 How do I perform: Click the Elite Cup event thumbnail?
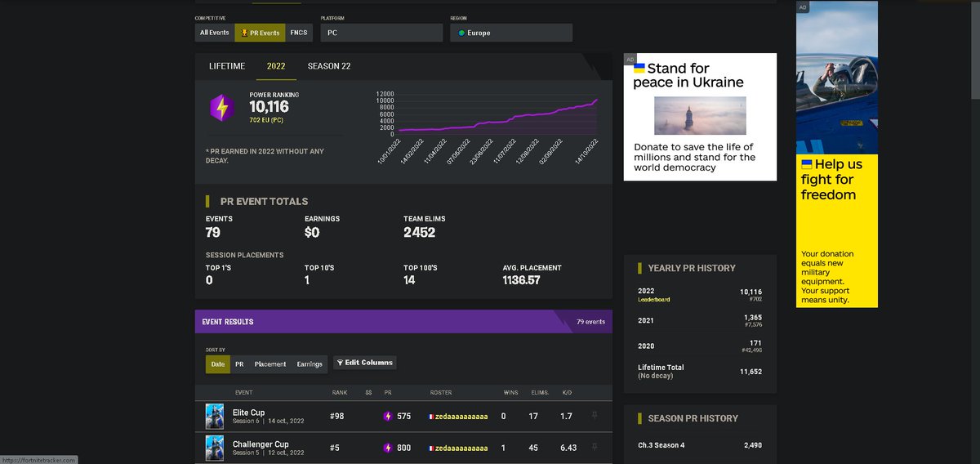tap(215, 417)
